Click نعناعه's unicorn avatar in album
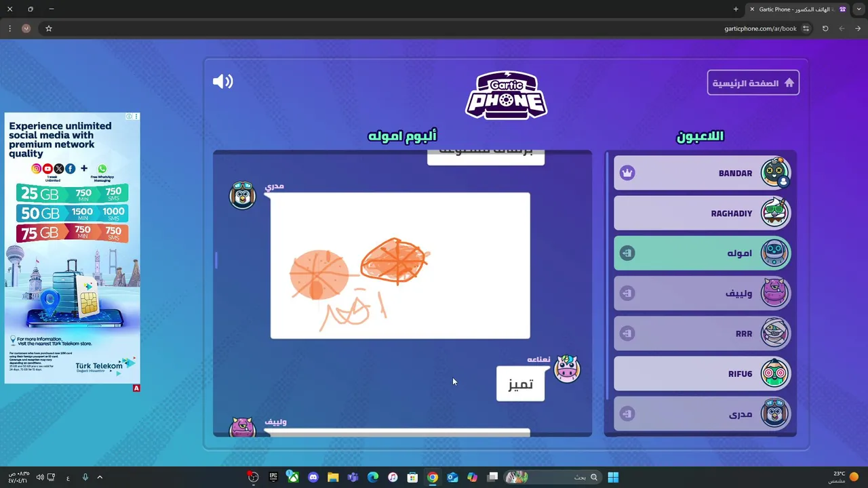868x488 pixels. 567,369
